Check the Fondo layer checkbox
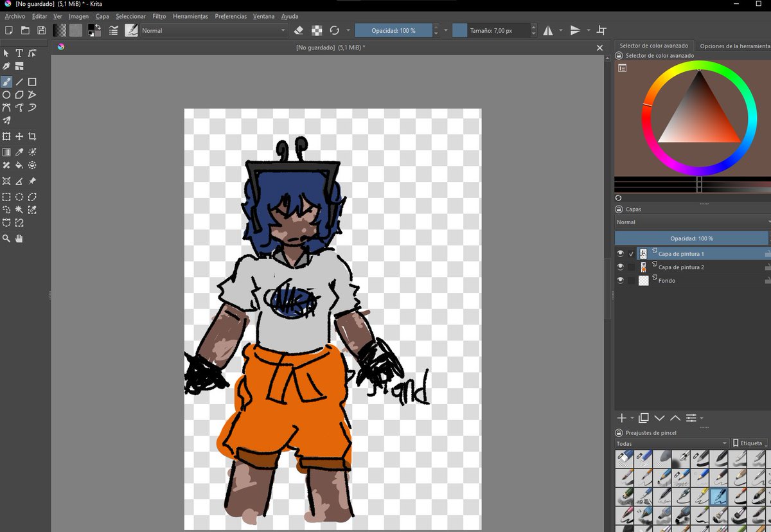Viewport: 771px width, 532px height. (632, 281)
